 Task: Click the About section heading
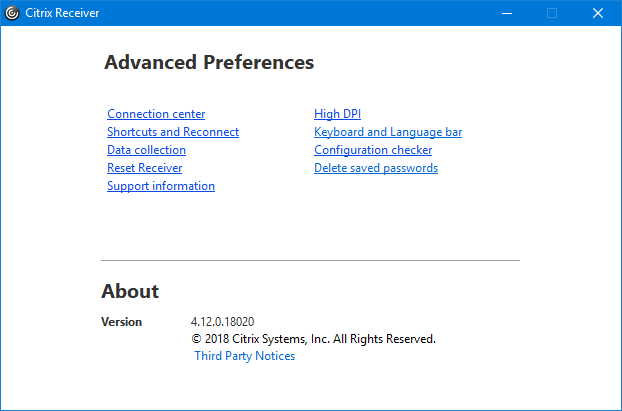130,291
